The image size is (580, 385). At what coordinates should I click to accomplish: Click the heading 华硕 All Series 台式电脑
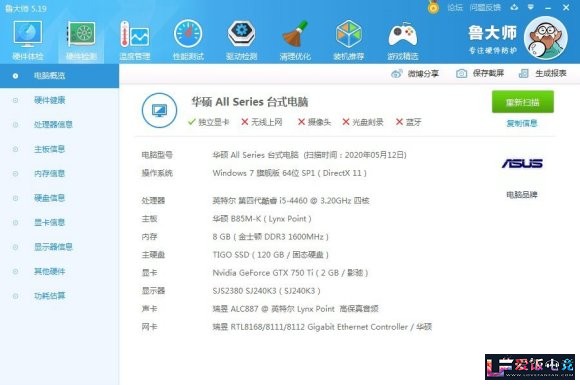(x=250, y=102)
